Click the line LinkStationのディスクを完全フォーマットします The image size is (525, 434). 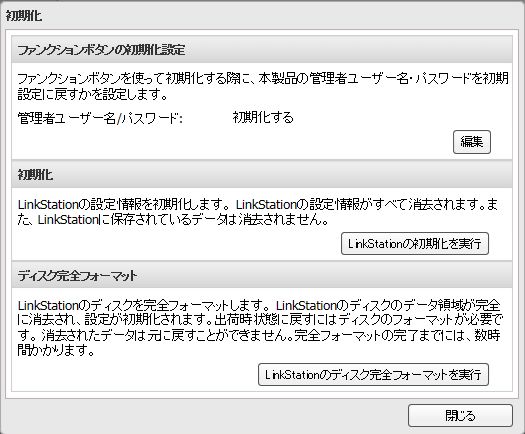[x=258, y=305]
